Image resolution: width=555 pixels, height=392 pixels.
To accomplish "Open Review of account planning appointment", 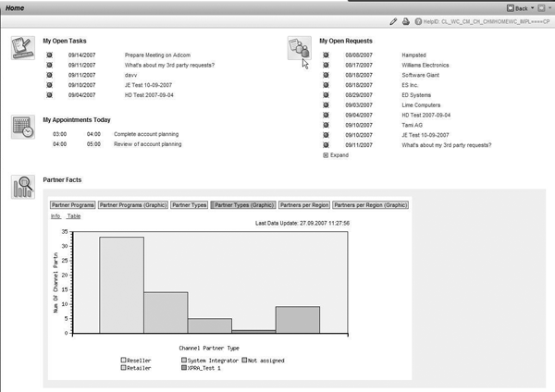I will point(148,144).
